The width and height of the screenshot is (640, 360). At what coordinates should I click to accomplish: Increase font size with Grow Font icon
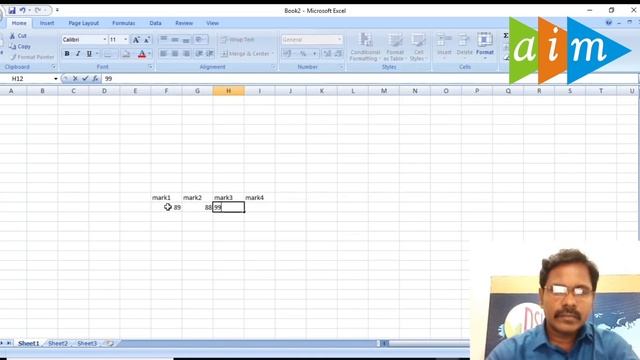pos(136,40)
